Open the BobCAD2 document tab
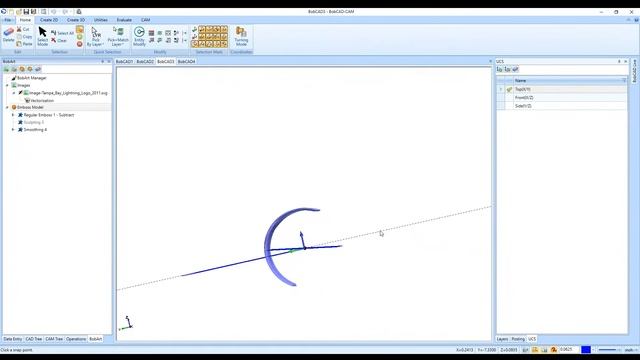 click(145, 62)
